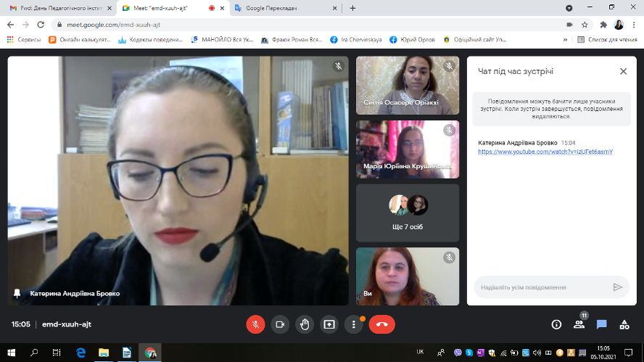This screenshot has height=362, width=644.
Task: Open the МАНОЙЛО bookmark
Action: [222, 40]
